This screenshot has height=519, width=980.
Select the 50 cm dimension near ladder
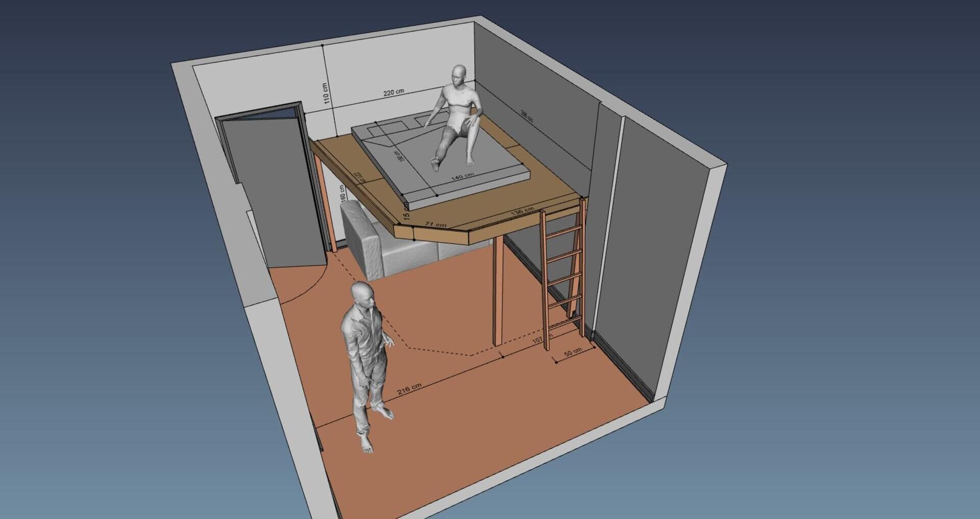click(573, 353)
